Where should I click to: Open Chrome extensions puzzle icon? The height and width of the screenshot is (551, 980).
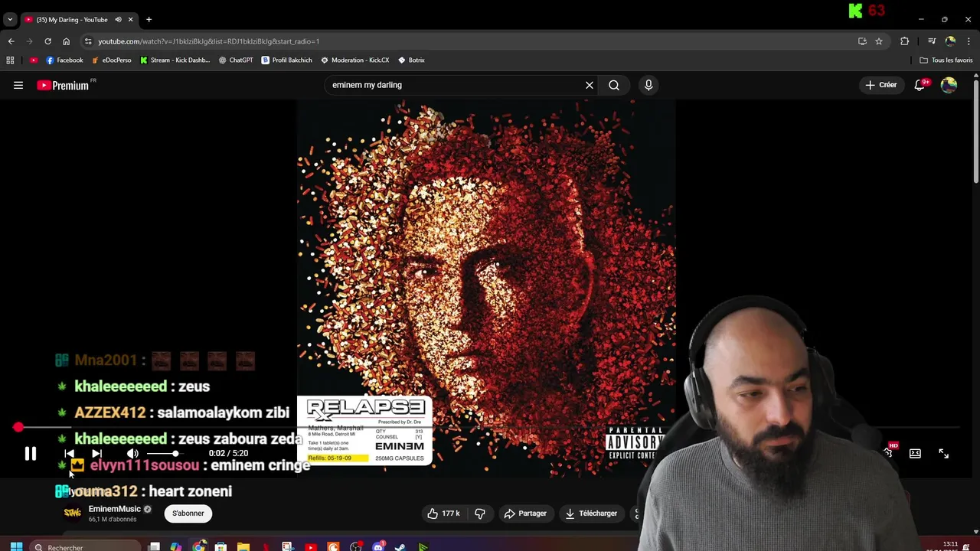tap(904, 41)
